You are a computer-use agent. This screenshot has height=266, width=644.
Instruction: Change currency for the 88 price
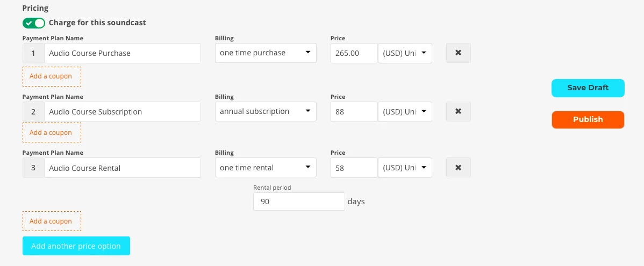(x=405, y=112)
